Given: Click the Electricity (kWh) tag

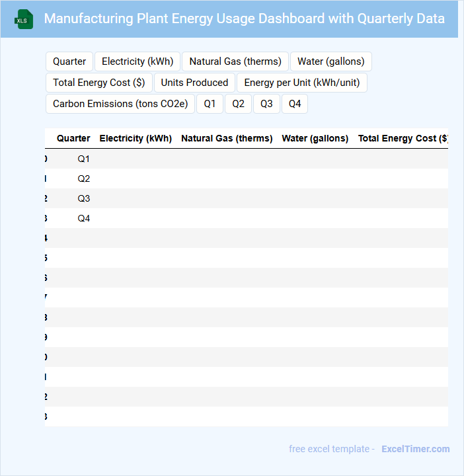Looking at the screenshot, I should (x=137, y=61).
